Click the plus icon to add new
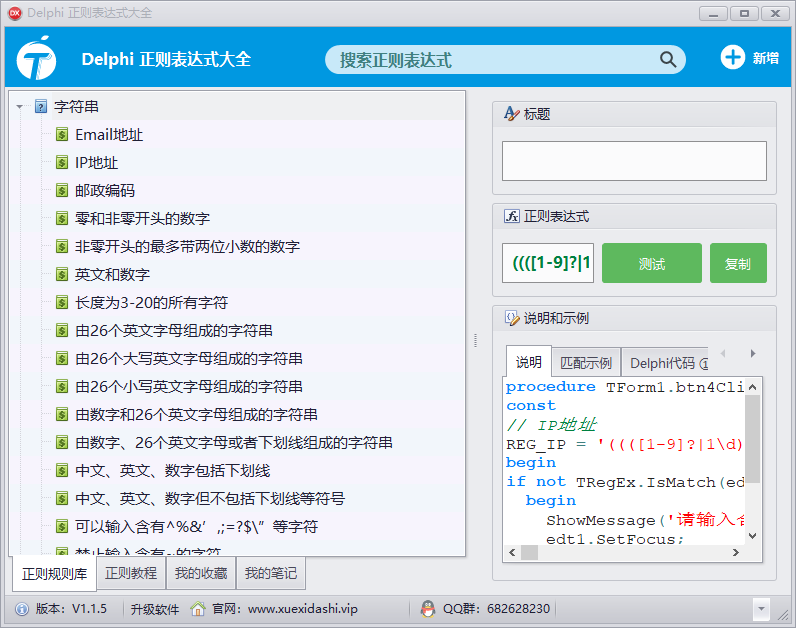 tap(733, 57)
